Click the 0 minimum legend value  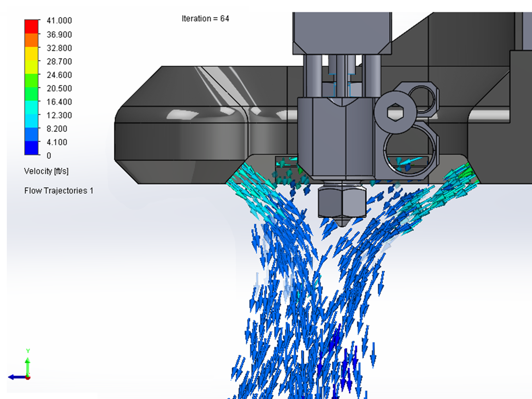[49, 156]
